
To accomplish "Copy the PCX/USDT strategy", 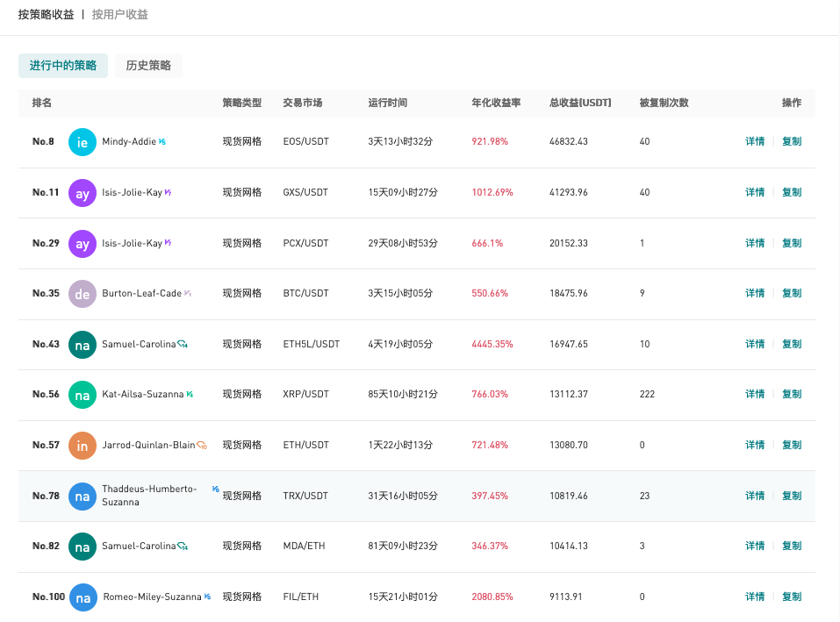I will pyautogui.click(x=792, y=243).
